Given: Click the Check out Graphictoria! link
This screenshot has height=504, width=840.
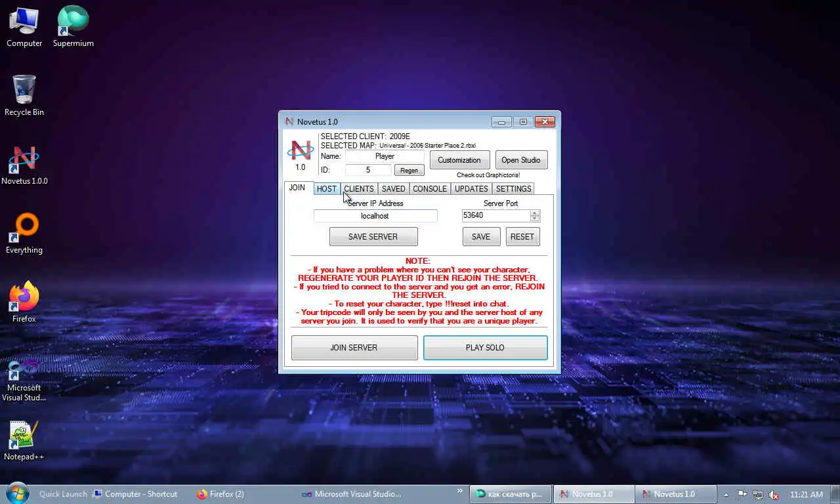Looking at the screenshot, I should pos(488,175).
